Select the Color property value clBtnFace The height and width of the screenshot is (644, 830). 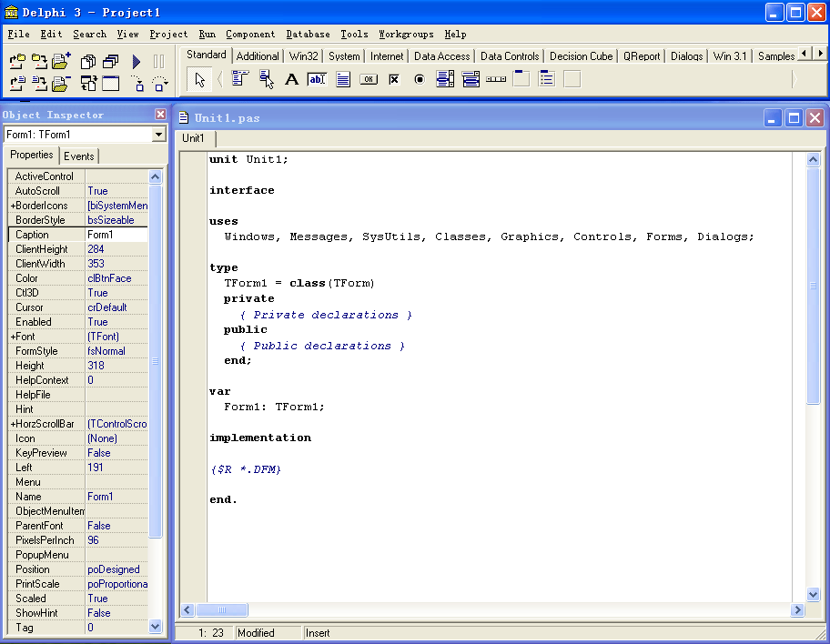point(116,278)
